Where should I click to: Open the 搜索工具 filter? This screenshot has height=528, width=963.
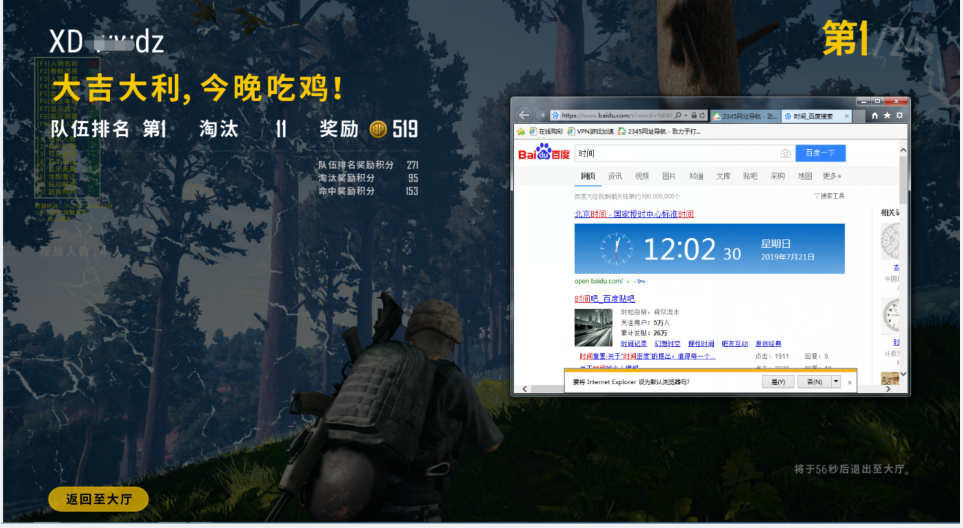point(829,196)
